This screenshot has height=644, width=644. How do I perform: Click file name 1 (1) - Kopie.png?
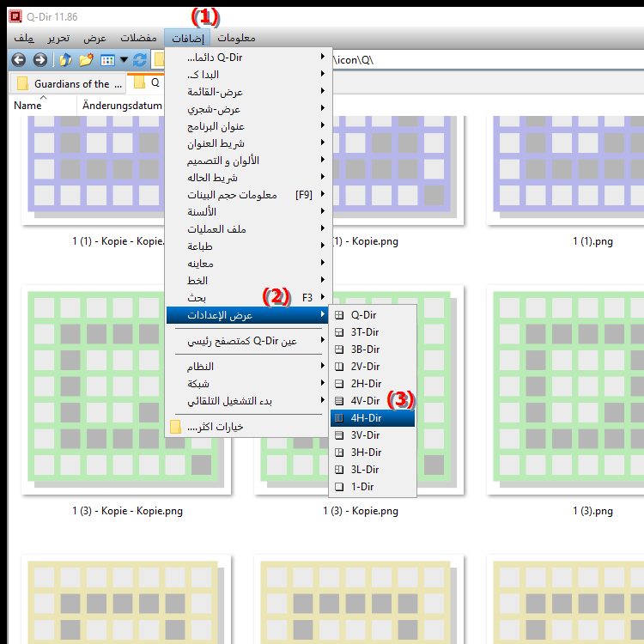(x=365, y=241)
